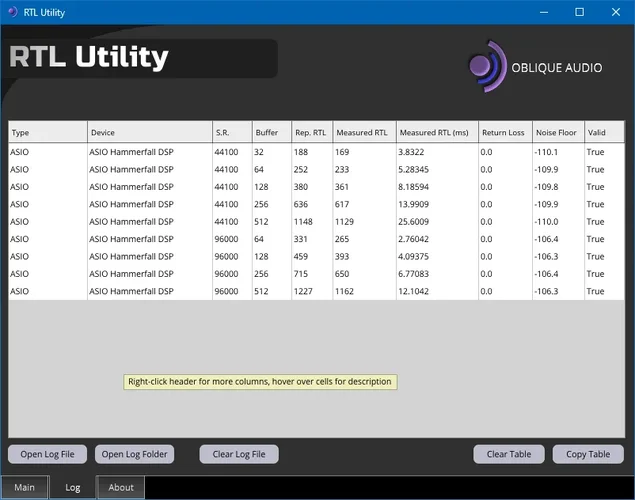Click Measured RTL value 617
Screen dimensions: 635x500
pos(364,204)
